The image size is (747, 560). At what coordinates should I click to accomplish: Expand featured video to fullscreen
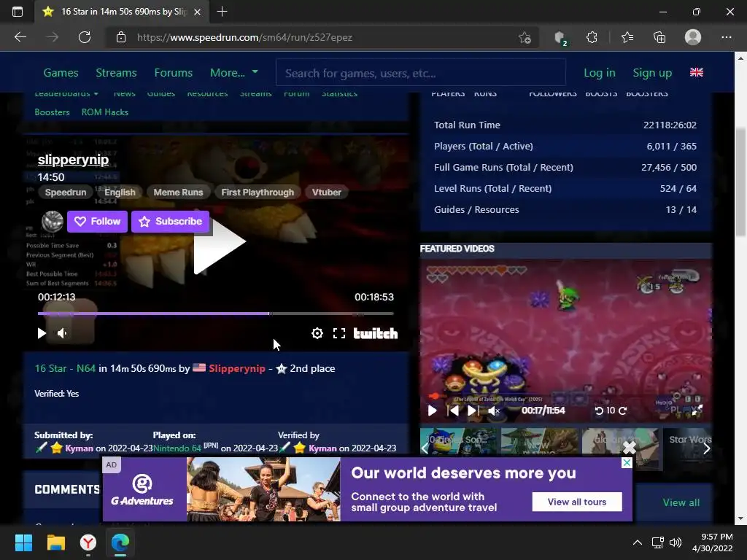click(697, 410)
